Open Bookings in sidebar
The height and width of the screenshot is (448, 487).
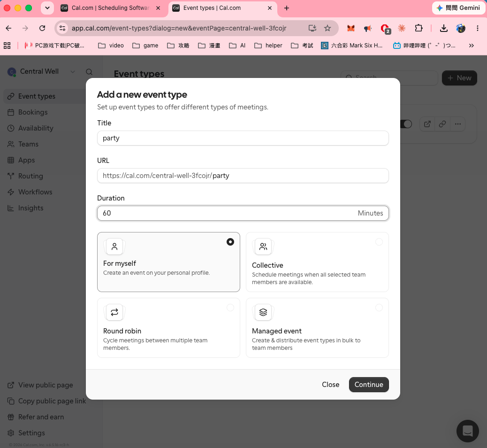tap(33, 112)
